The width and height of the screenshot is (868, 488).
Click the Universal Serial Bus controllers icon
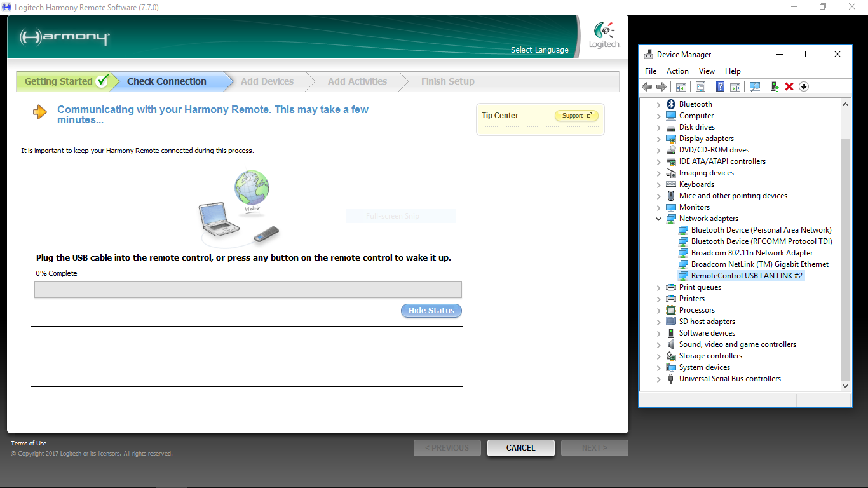pos(670,379)
